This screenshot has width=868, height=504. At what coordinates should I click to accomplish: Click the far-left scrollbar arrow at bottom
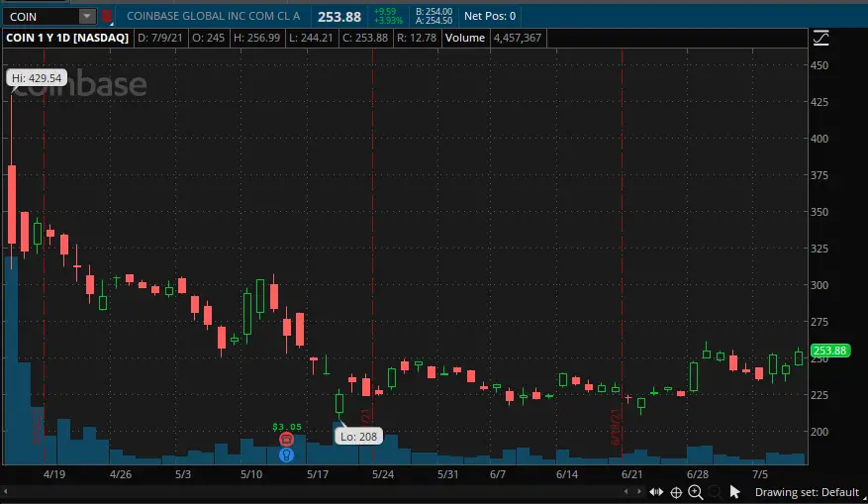(6, 492)
